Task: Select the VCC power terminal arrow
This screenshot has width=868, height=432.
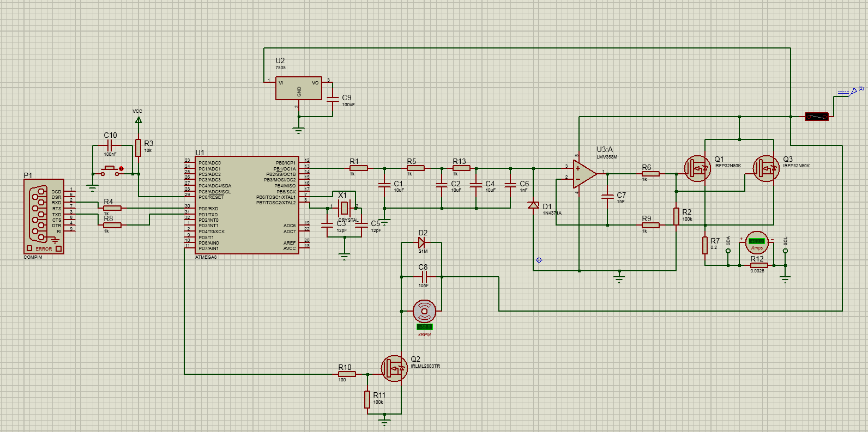Action: [x=138, y=120]
